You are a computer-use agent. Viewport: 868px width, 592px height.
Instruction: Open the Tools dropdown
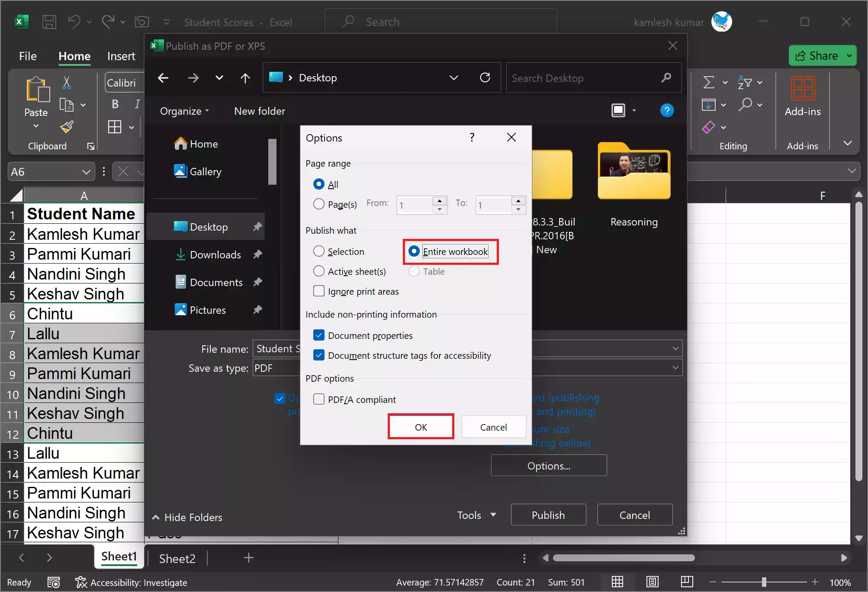pyautogui.click(x=476, y=515)
